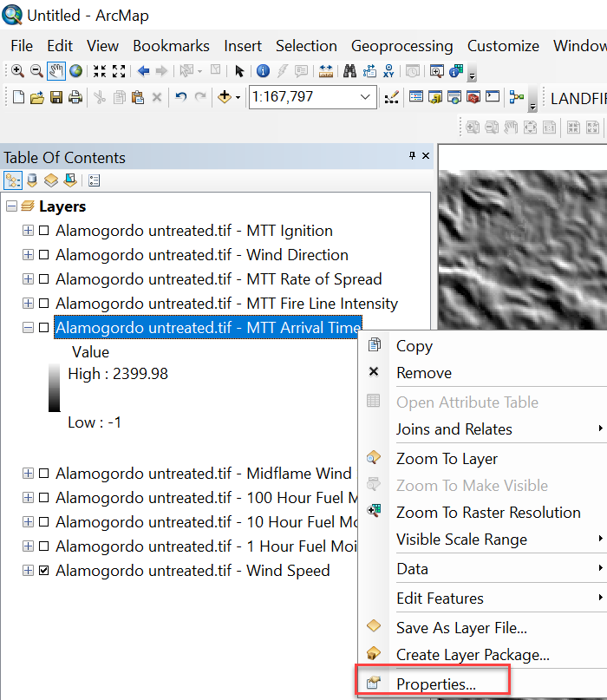This screenshot has width=607, height=700.
Task: Select Remove in the context menu
Action: 424,373
